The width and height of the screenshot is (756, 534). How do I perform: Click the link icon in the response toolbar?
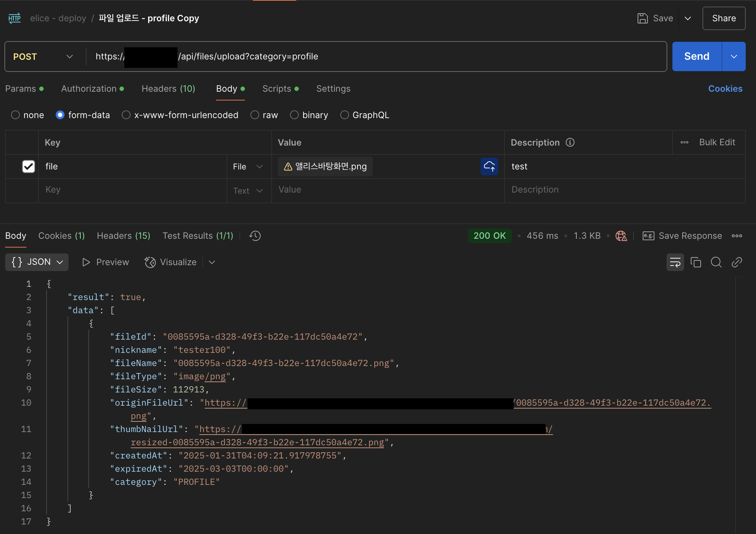coord(737,262)
